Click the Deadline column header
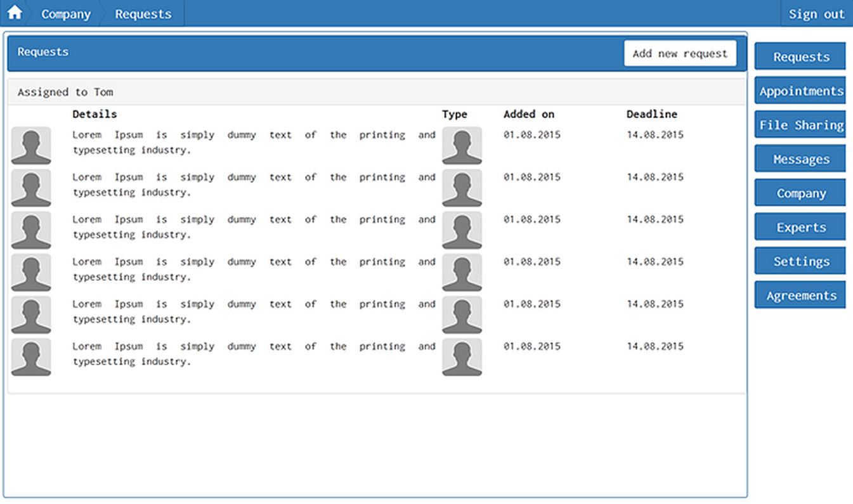 point(651,114)
